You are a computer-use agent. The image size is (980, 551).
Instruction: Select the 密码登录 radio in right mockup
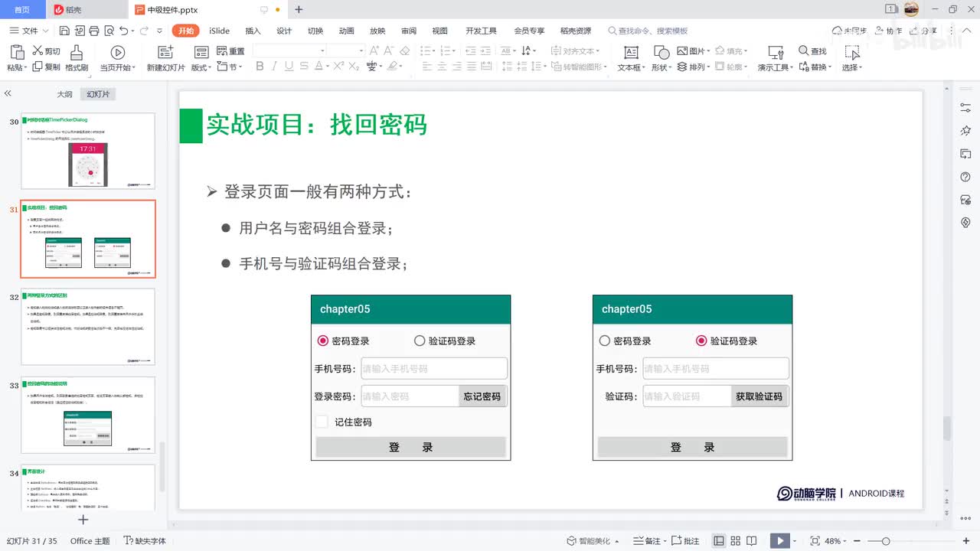click(x=605, y=341)
